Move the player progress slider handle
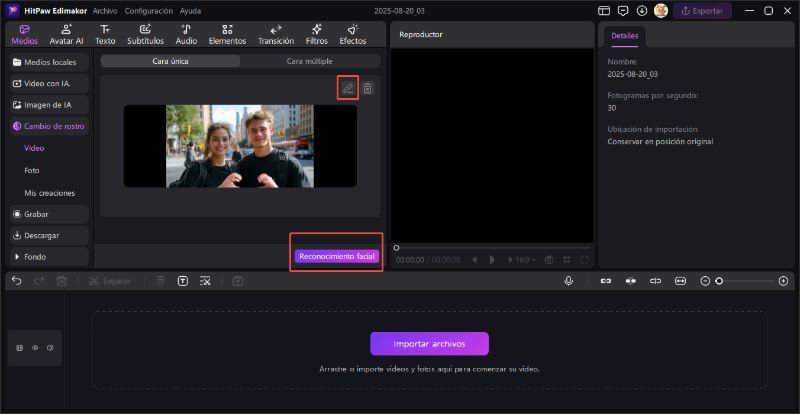The width and height of the screenshot is (800, 414). (x=396, y=248)
